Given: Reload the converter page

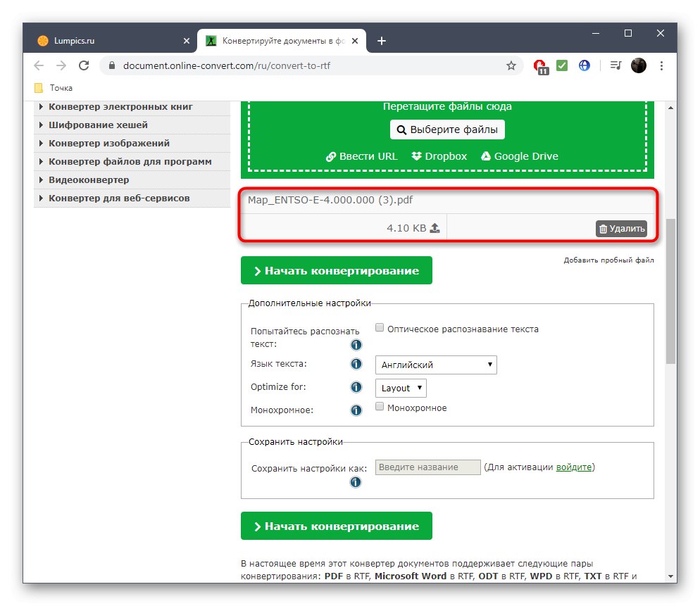Looking at the screenshot, I should (x=84, y=65).
